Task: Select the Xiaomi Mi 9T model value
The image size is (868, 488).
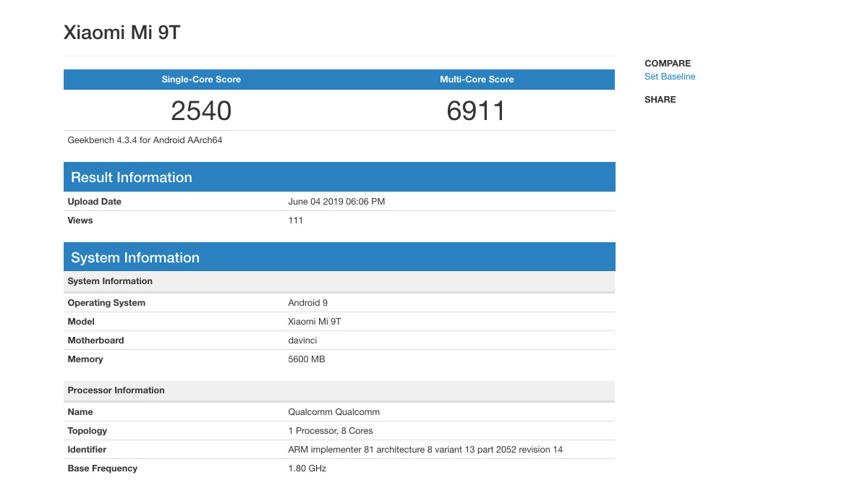Action: (314, 322)
